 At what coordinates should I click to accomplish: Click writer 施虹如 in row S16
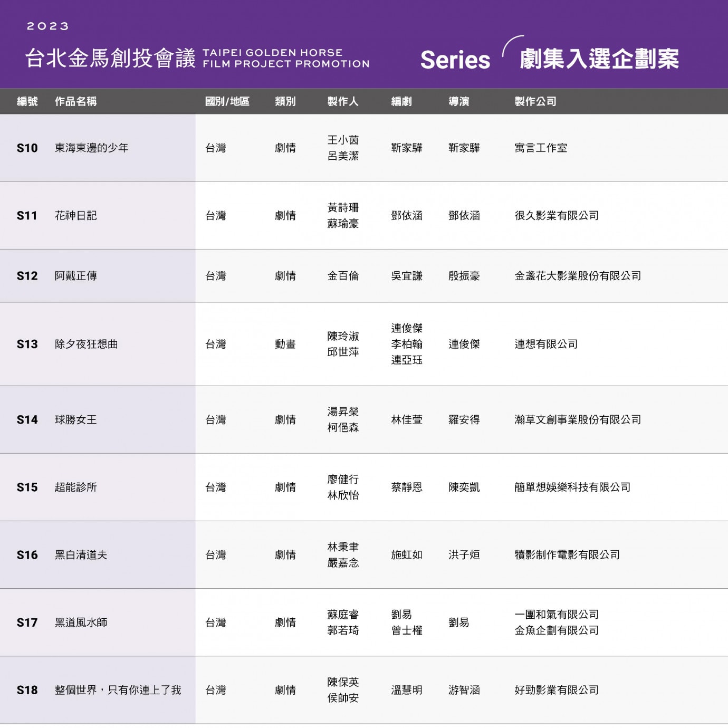406,554
